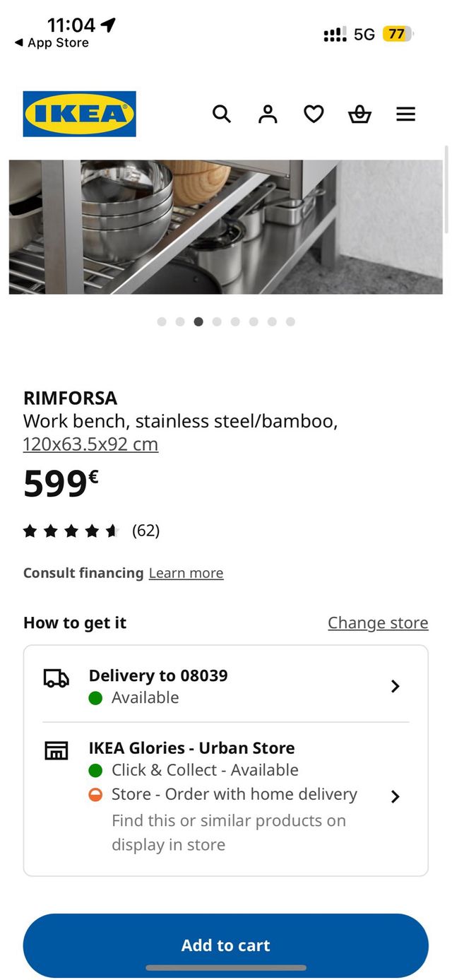Select the last carousel dot

290,321
